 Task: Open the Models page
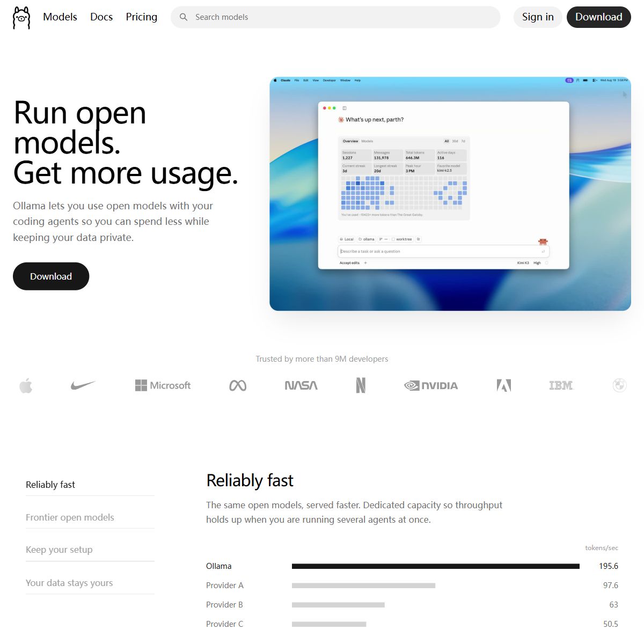[x=60, y=17]
